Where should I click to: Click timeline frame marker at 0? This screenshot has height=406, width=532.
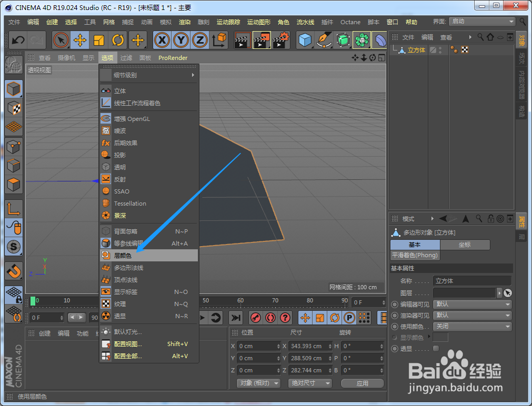point(33,300)
